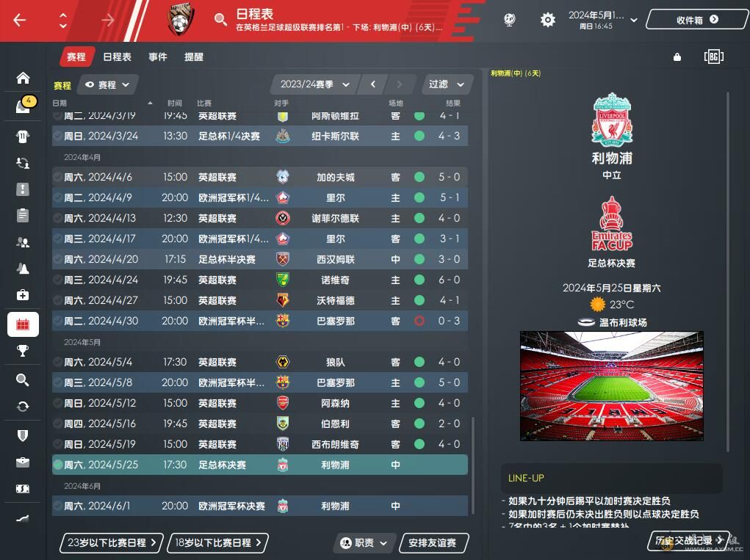Switch to the 日程表 tab
This screenshot has height=560, width=750.
pos(118,57)
